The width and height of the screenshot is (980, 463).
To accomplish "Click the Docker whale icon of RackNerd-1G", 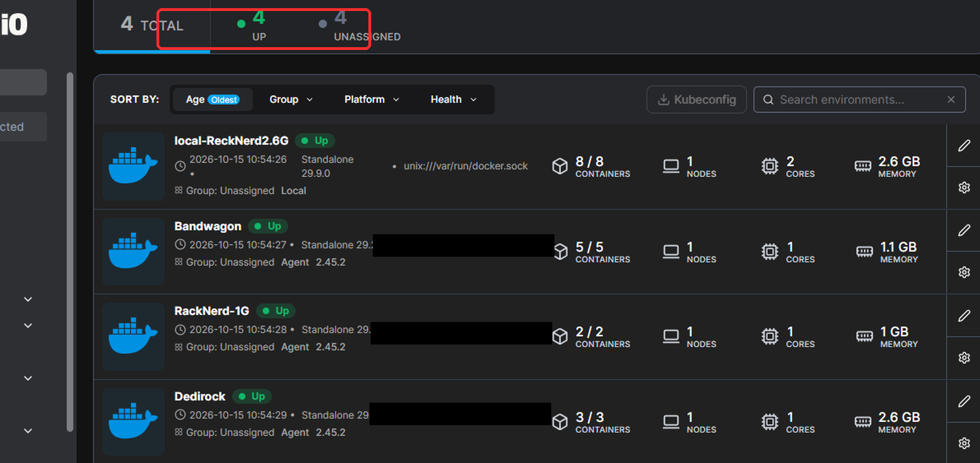I will 133,336.
